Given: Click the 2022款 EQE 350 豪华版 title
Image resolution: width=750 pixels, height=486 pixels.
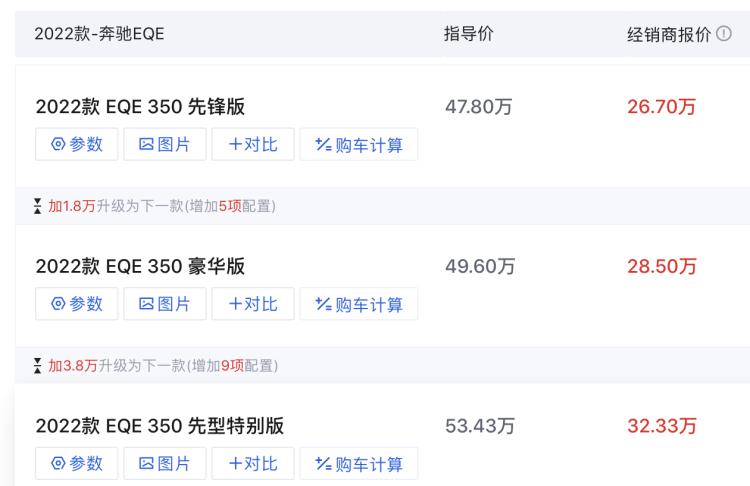Looking at the screenshot, I should [140, 267].
